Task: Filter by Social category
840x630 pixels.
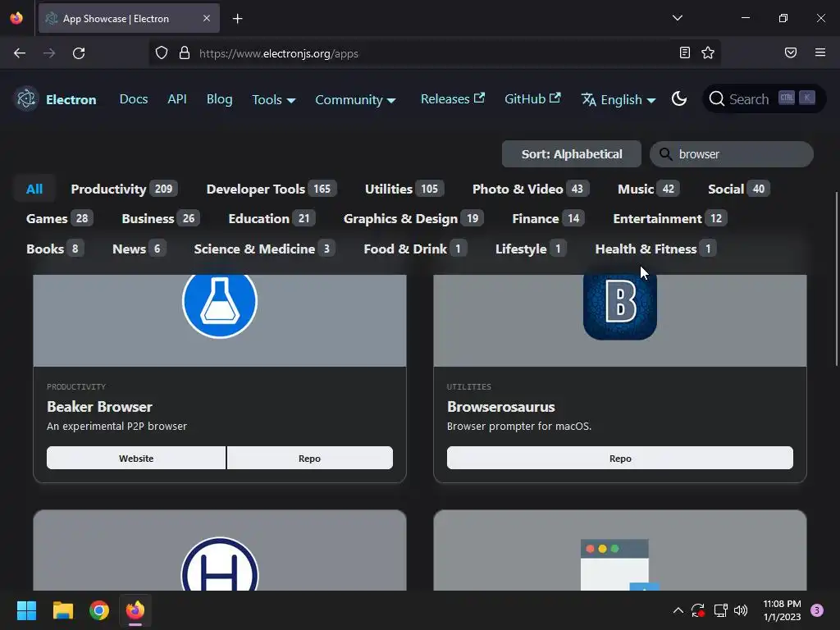Action: tap(739, 189)
